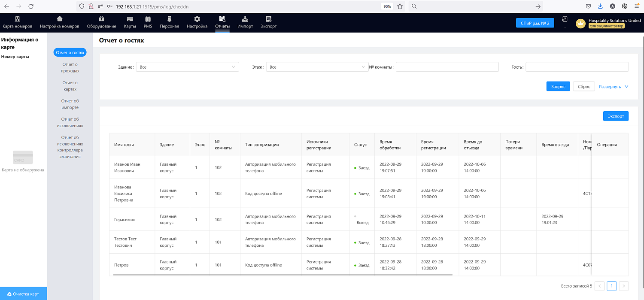Viewport: 644px width, 300px height.
Task: Switch to Отчет об импорте report
Action: point(70,104)
